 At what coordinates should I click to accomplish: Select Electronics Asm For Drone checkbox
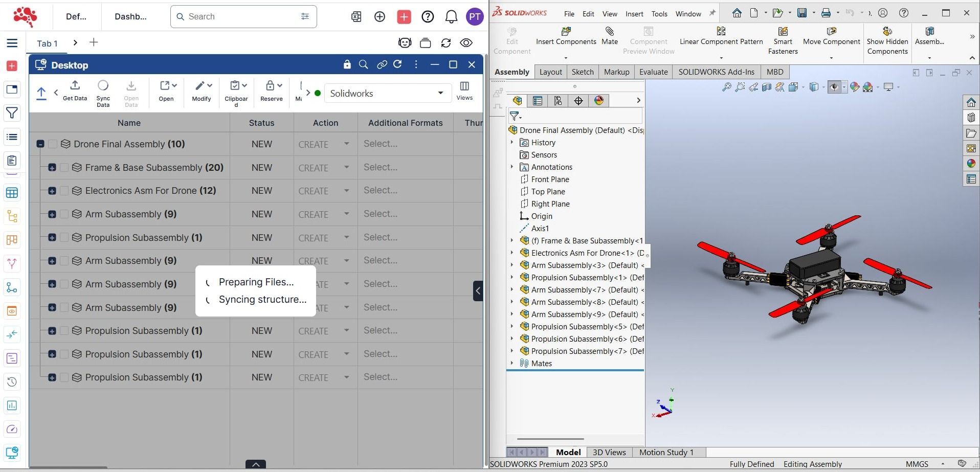click(x=64, y=191)
